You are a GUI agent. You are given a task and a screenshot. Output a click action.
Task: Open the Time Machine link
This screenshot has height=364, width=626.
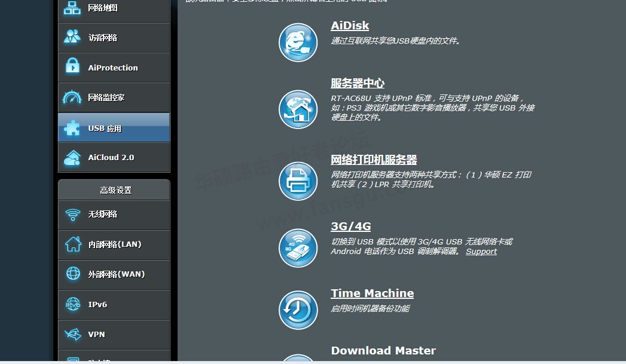(x=372, y=293)
